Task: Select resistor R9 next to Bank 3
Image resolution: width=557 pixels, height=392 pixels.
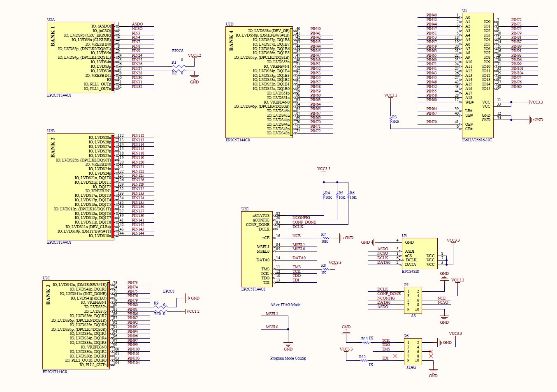Action: tap(160, 307)
